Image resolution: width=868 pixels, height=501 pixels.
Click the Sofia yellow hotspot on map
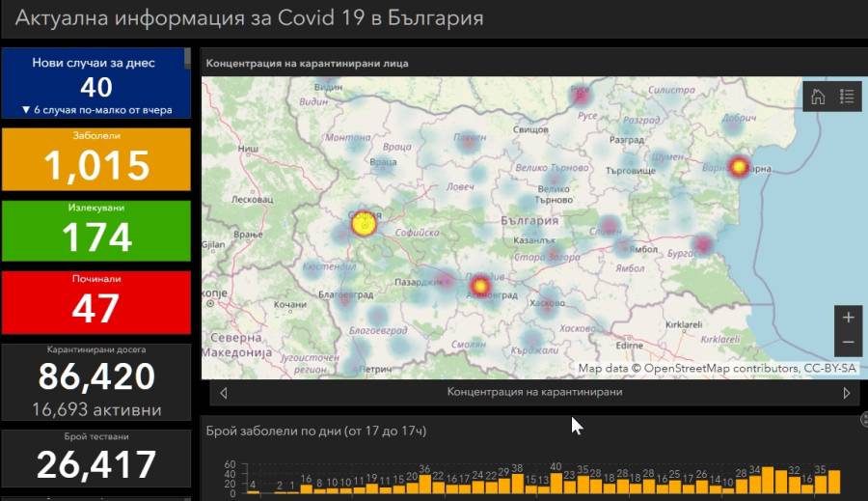pos(363,225)
